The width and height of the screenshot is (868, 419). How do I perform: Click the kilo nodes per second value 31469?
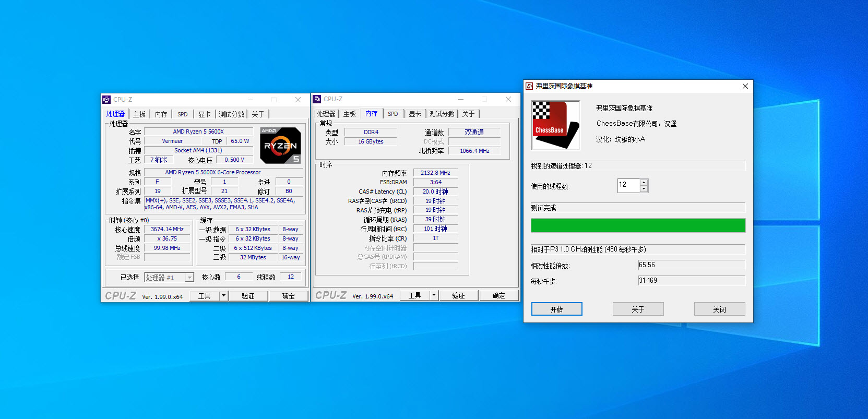click(692, 281)
